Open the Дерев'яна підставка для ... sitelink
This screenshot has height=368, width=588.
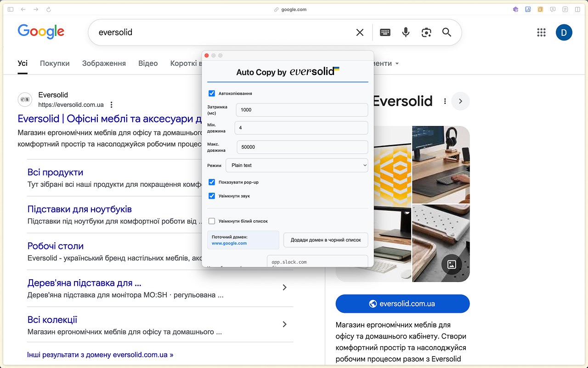[x=84, y=282]
